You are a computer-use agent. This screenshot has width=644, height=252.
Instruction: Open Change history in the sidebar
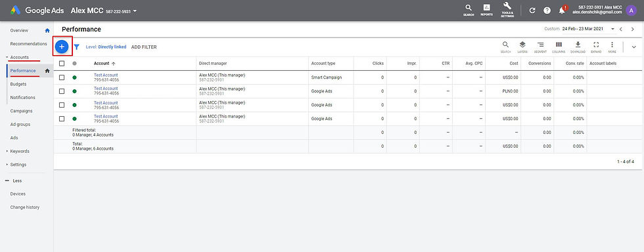point(25,207)
